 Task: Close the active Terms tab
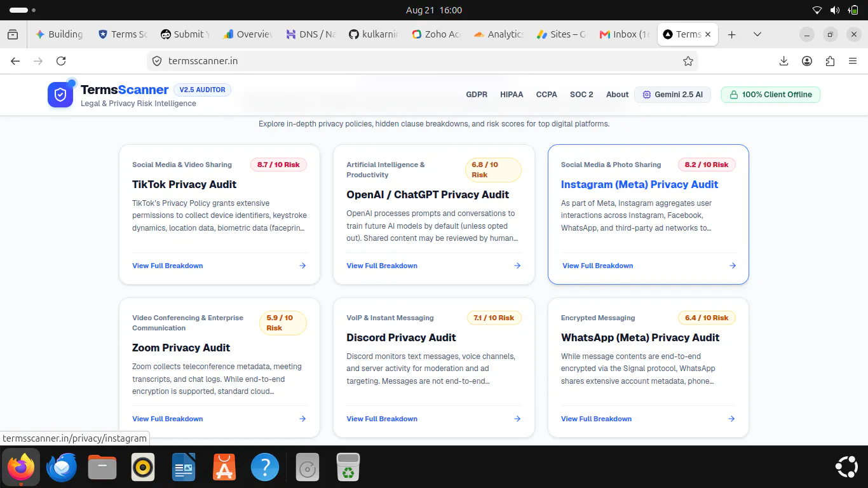709,34
